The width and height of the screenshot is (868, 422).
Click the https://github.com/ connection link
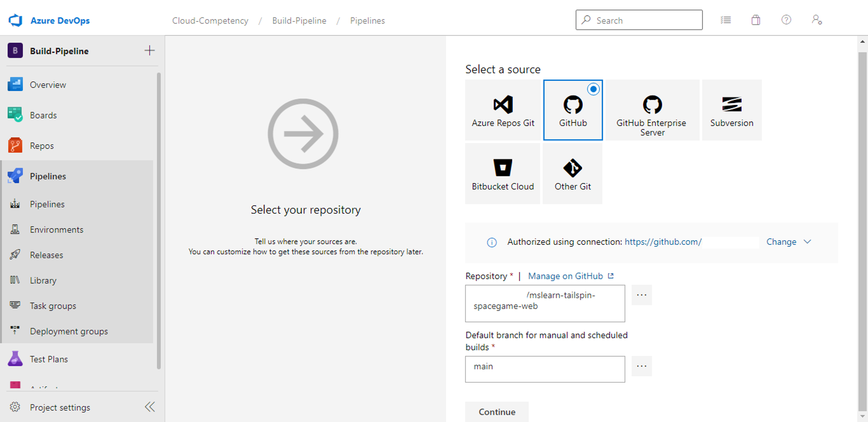pos(663,242)
